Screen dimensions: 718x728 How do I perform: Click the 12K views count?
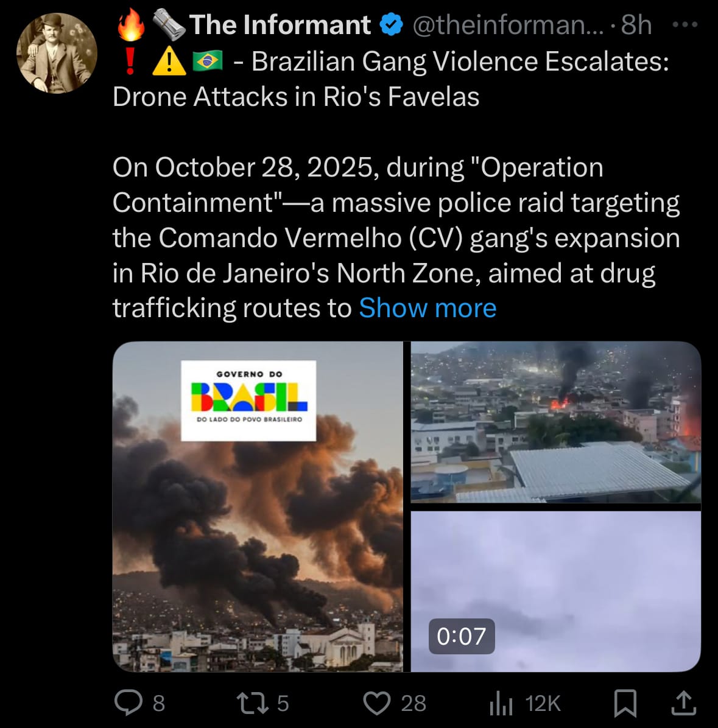click(x=542, y=703)
